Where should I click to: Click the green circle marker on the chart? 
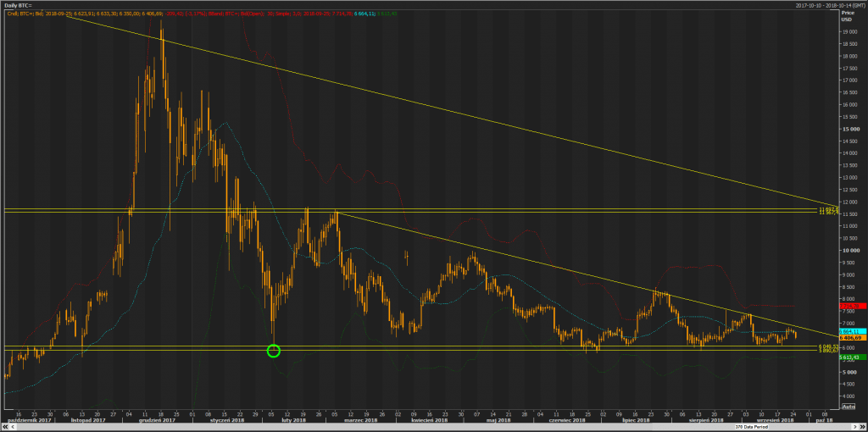tap(273, 350)
